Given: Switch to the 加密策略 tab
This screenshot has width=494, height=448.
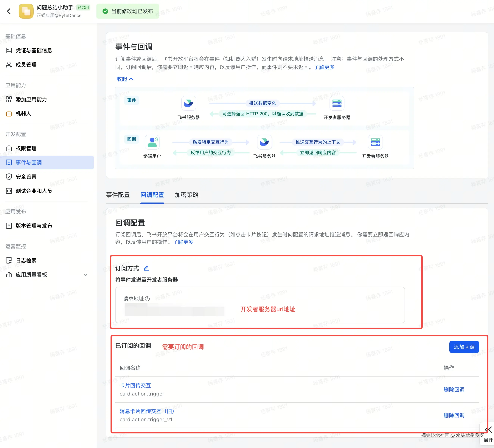Looking at the screenshot, I should [187, 195].
